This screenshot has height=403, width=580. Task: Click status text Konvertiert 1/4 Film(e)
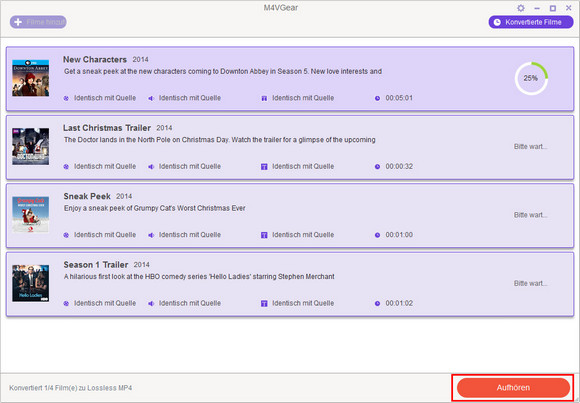click(x=71, y=388)
